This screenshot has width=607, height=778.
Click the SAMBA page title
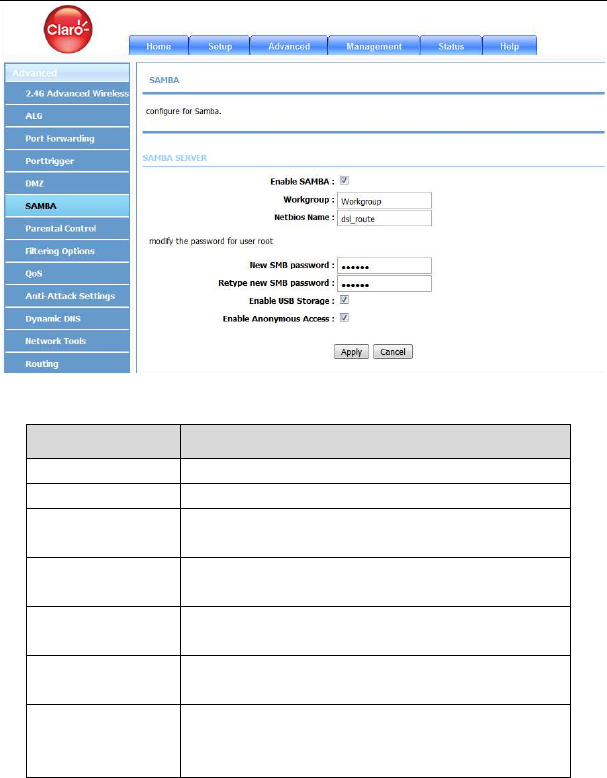coord(164,80)
